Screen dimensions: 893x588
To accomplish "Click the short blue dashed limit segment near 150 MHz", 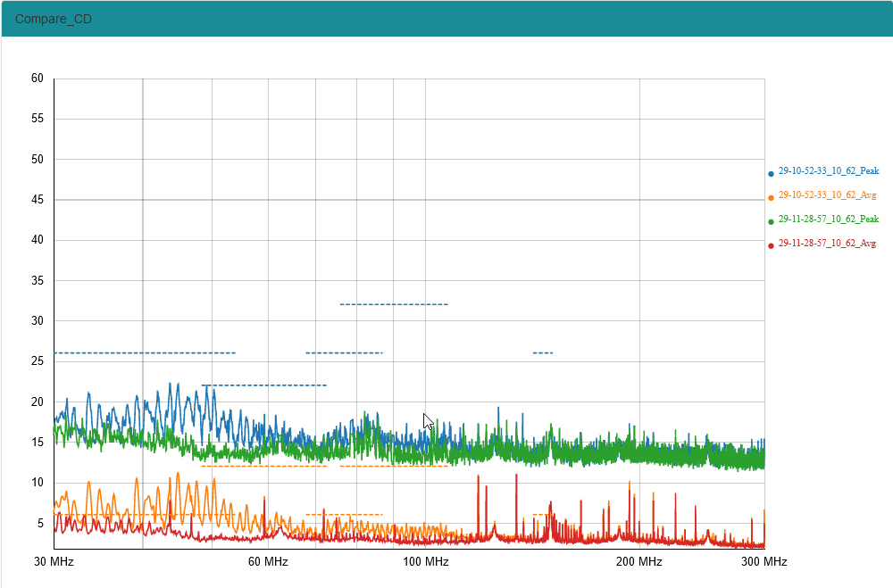I will (x=543, y=353).
